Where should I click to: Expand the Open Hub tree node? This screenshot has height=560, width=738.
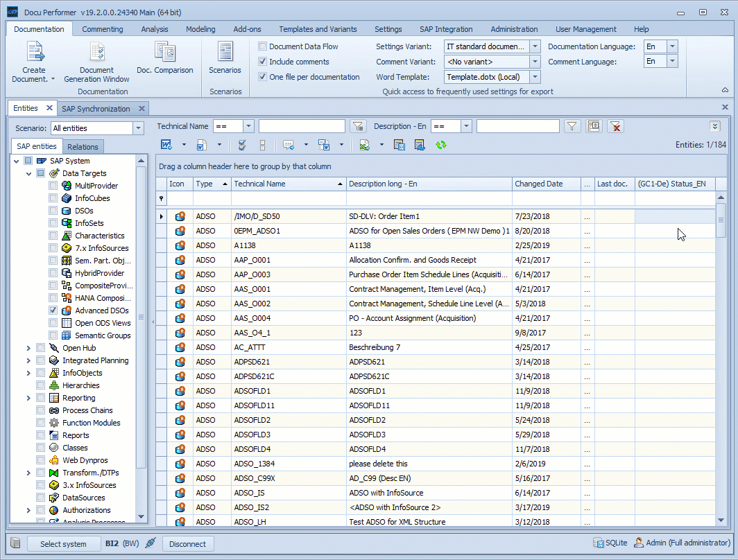28,348
